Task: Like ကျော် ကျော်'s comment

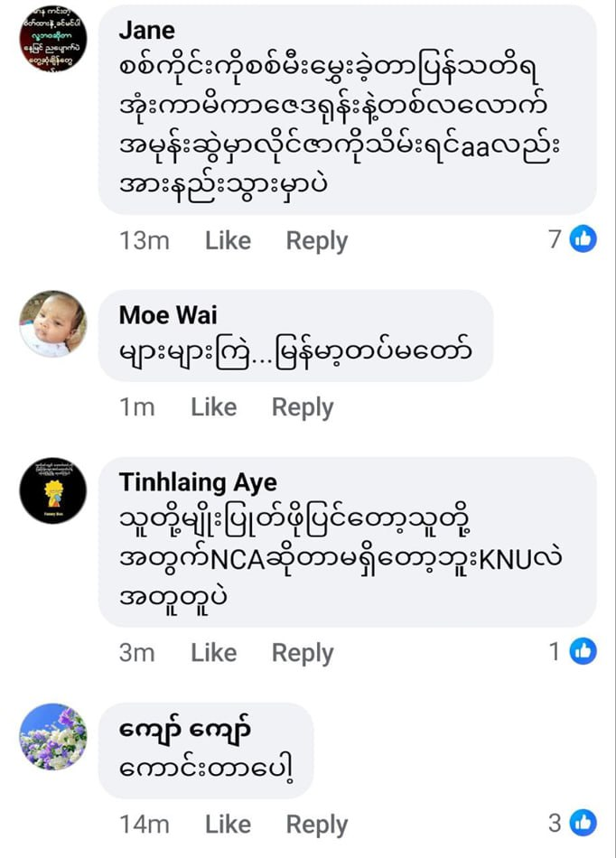Action: pyautogui.click(x=228, y=824)
